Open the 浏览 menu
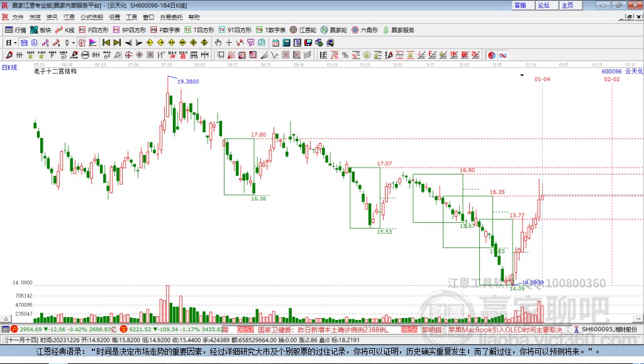The height and width of the screenshot is (364, 644). pos(35,17)
